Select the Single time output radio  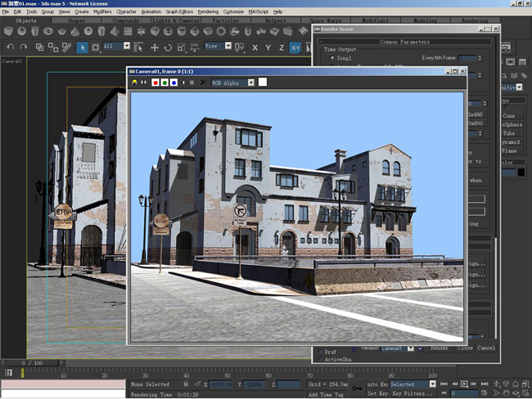pos(332,57)
